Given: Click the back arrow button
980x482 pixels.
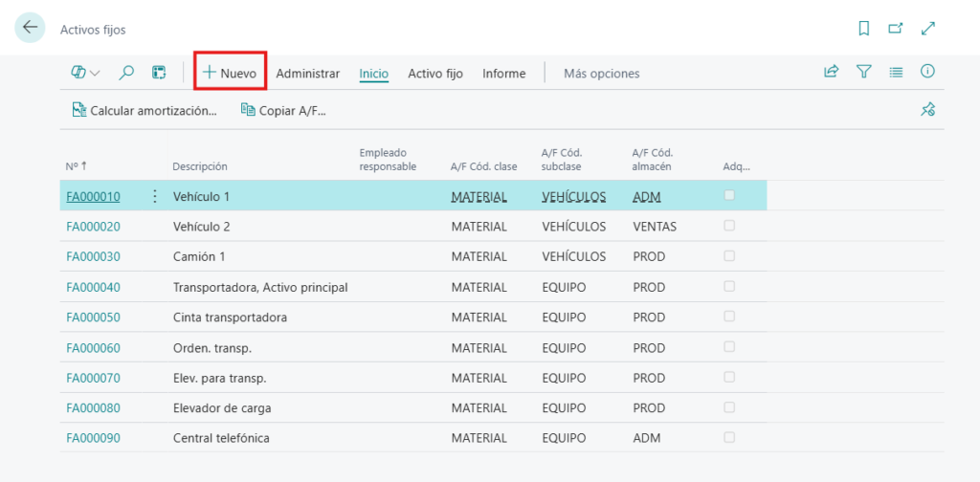Looking at the screenshot, I should click(30, 28).
